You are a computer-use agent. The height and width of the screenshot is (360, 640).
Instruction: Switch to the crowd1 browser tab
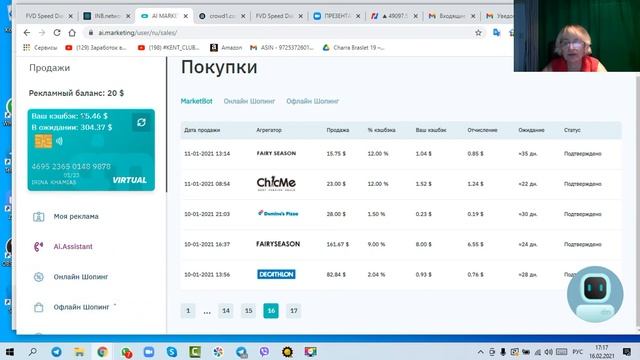222,16
